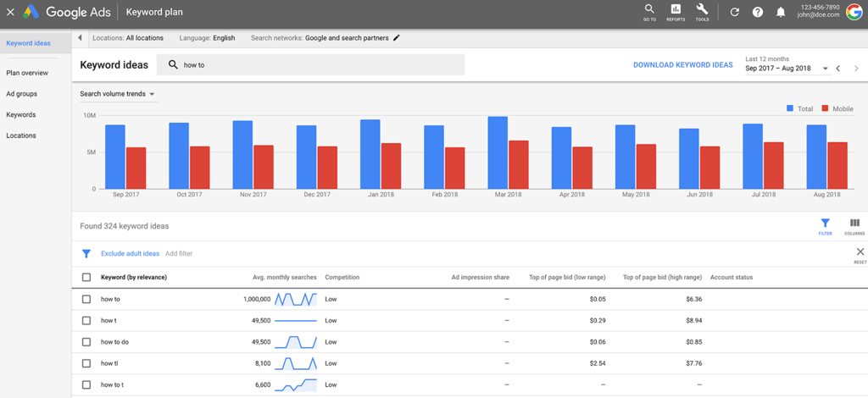Click 'Found 324 keyword ideas' text

pyautogui.click(x=125, y=226)
